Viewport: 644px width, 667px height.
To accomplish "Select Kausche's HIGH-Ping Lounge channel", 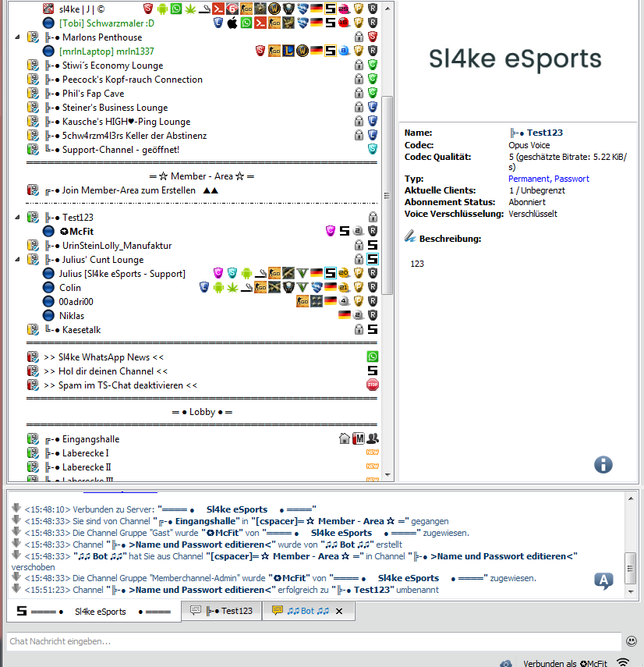I will point(126,121).
